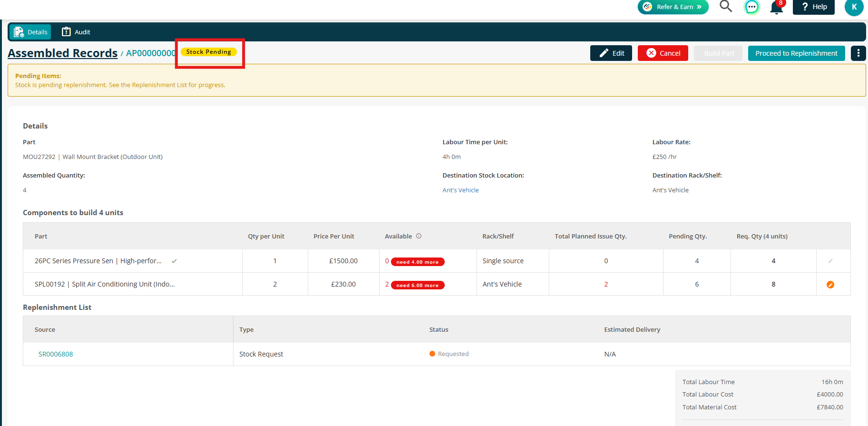868x426 pixels.
Task: Open the search magnifier icon
Action: coord(725,7)
